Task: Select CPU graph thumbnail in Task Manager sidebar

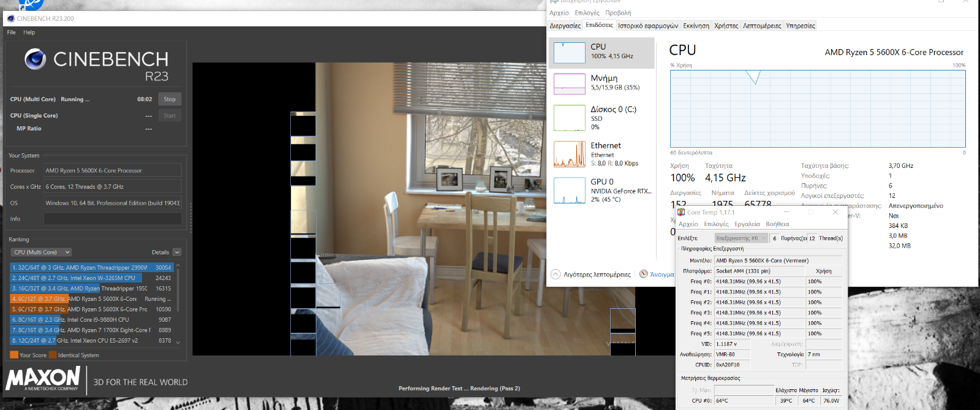Action: (570, 53)
